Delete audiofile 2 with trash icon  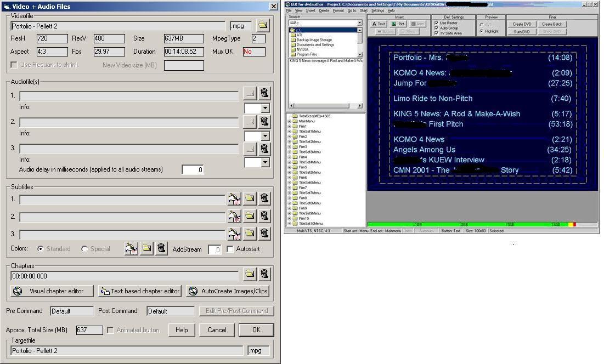(x=264, y=122)
